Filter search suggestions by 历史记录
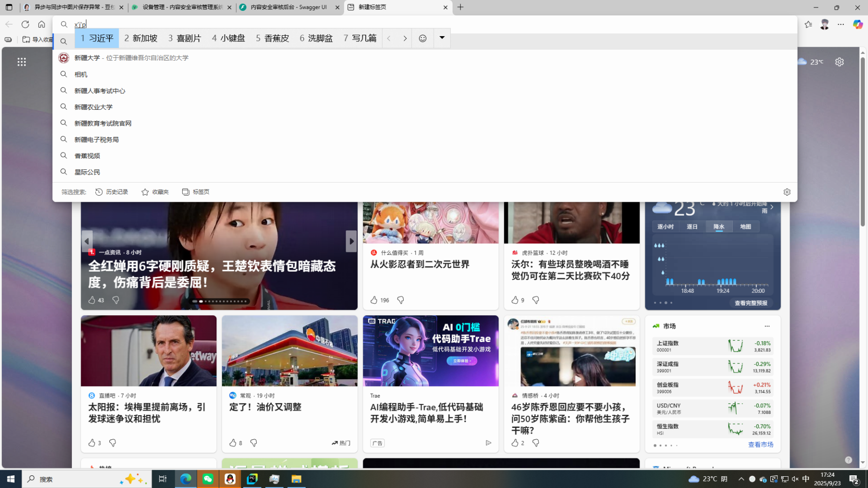Screen dimensions: 868x488 pyautogui.click(x=112, y=192)
